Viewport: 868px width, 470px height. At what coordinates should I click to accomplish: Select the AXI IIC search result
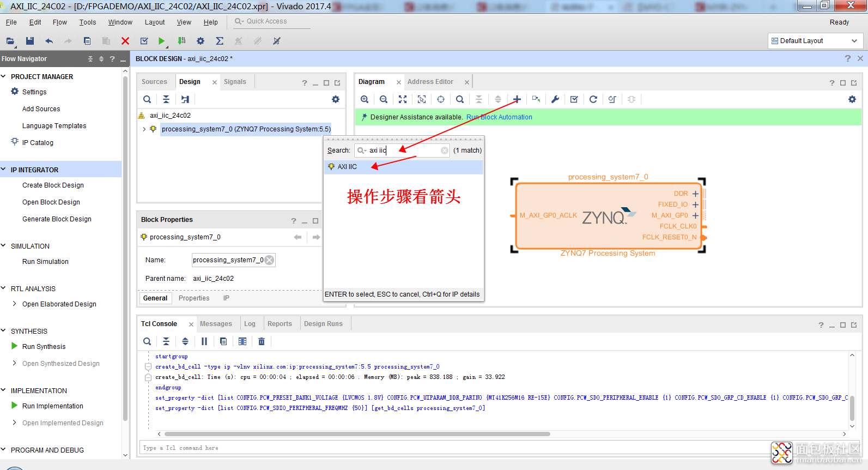(x=404, y=167)
